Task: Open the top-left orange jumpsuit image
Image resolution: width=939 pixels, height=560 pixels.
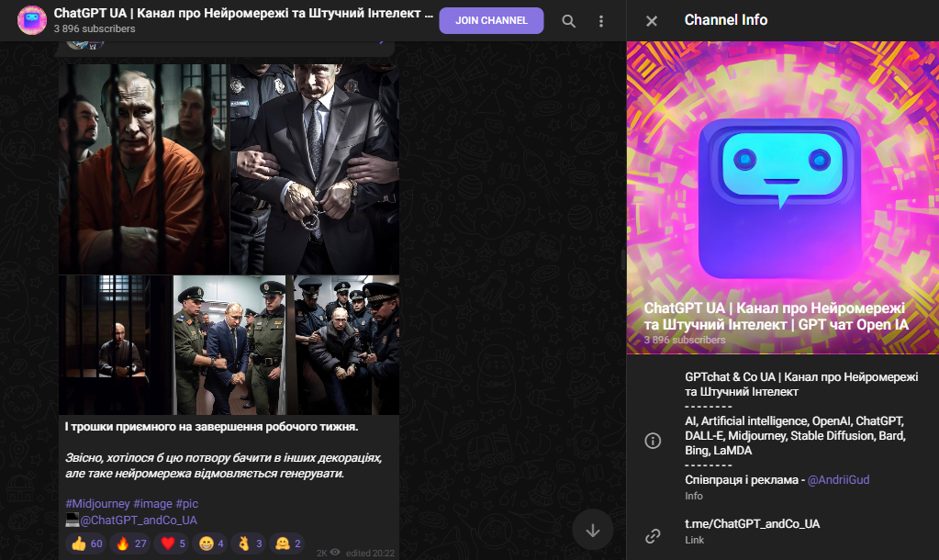Action: tap(144, 169)
